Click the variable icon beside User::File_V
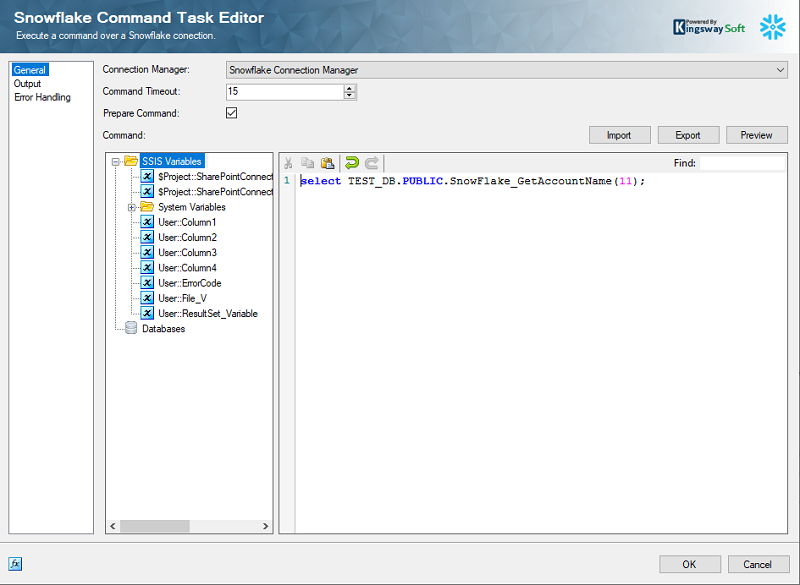The image size is (800, 585). click(x=147, y=298)
